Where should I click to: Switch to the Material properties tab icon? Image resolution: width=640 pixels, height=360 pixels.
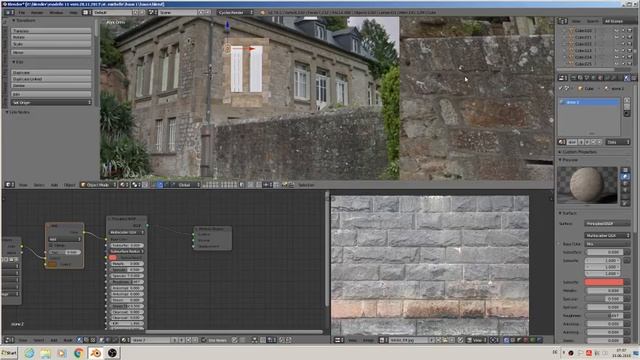tap(627, 78)
